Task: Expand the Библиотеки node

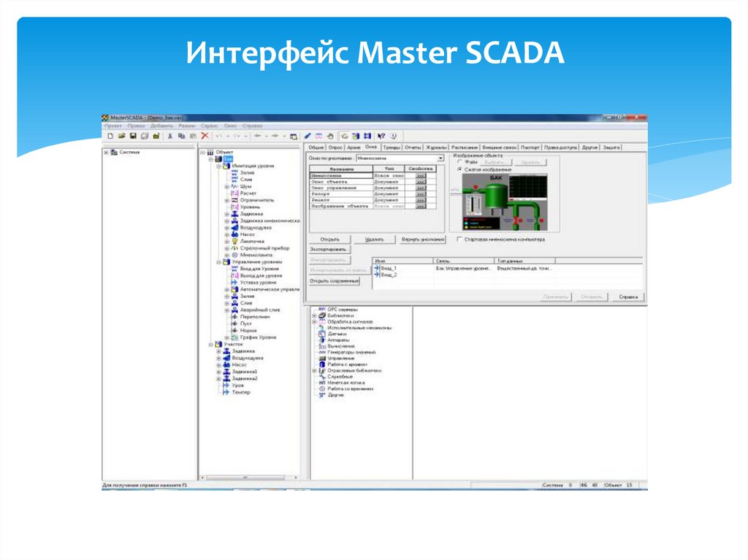Action: tap(313, 315)
